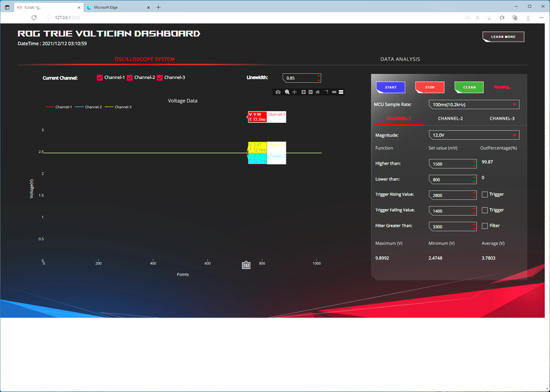This screenshot has width=550, height=392.
Task: Zoom in using the plus chart icon
Action: tap(303, 92)
